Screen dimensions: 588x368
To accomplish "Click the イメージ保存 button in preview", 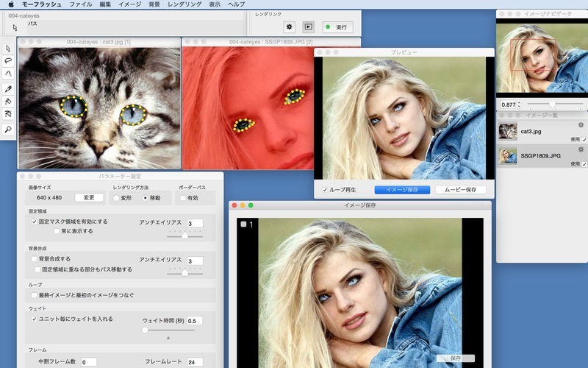I will pos(402,190).
